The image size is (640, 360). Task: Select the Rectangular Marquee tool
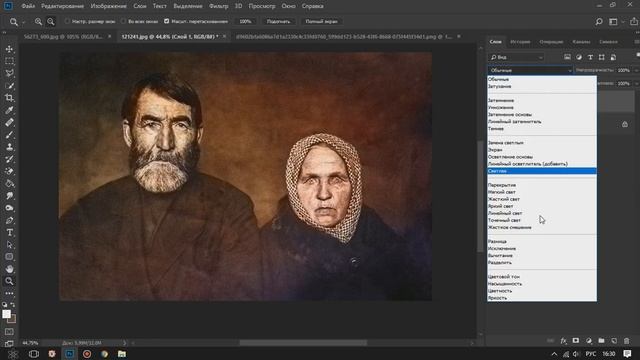click(x=9, y=61)
